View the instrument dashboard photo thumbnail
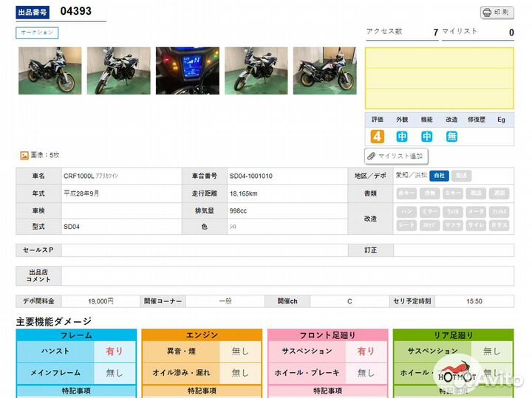This screenshot has width=532, height=398. pos(187,71)
